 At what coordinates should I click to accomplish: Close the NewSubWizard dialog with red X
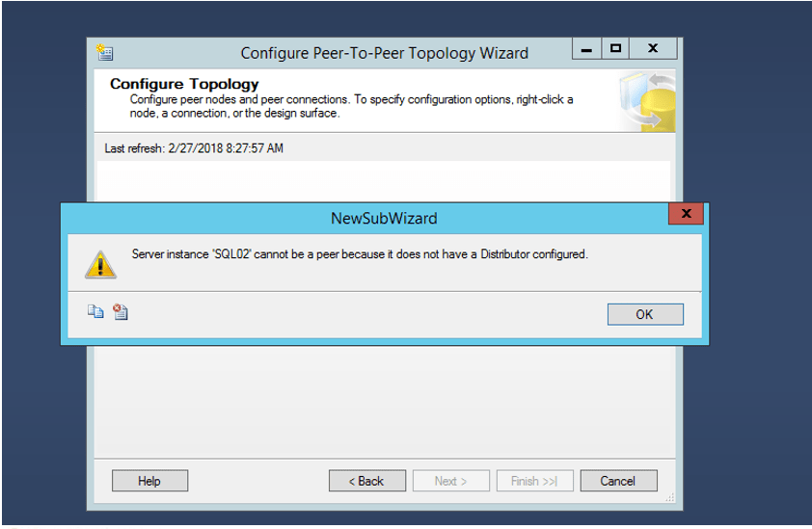click(687, 213)
